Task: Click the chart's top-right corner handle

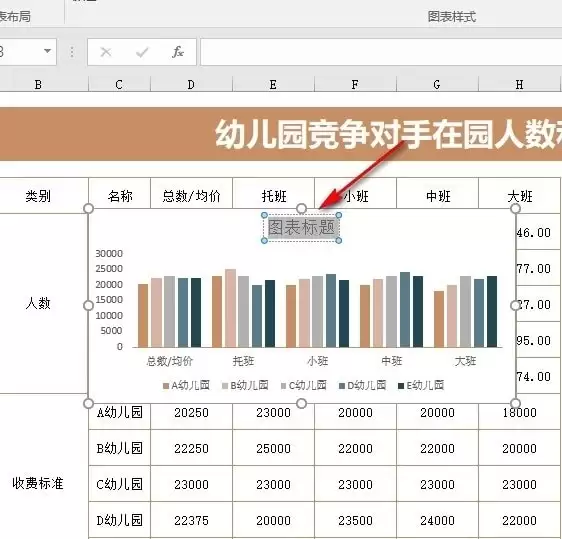Action: 515,208
